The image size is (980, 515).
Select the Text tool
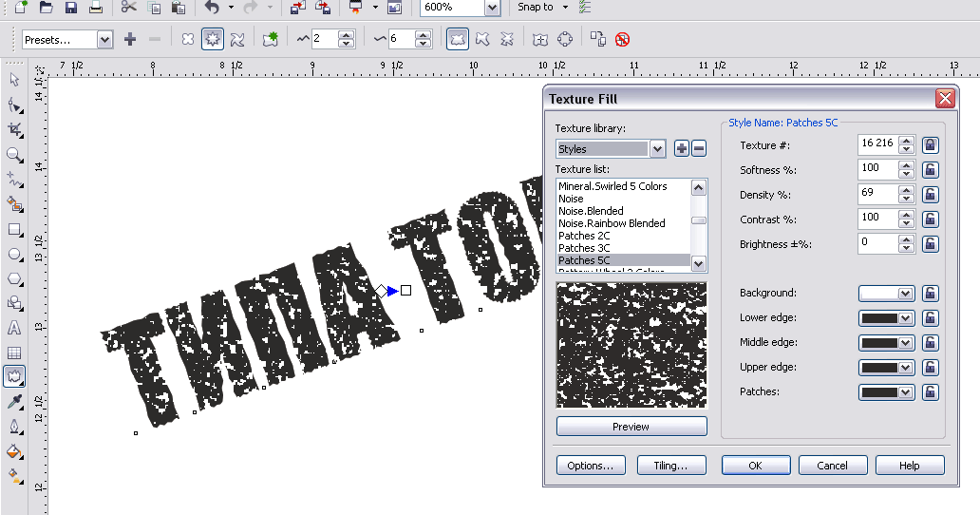pos(14,328)
